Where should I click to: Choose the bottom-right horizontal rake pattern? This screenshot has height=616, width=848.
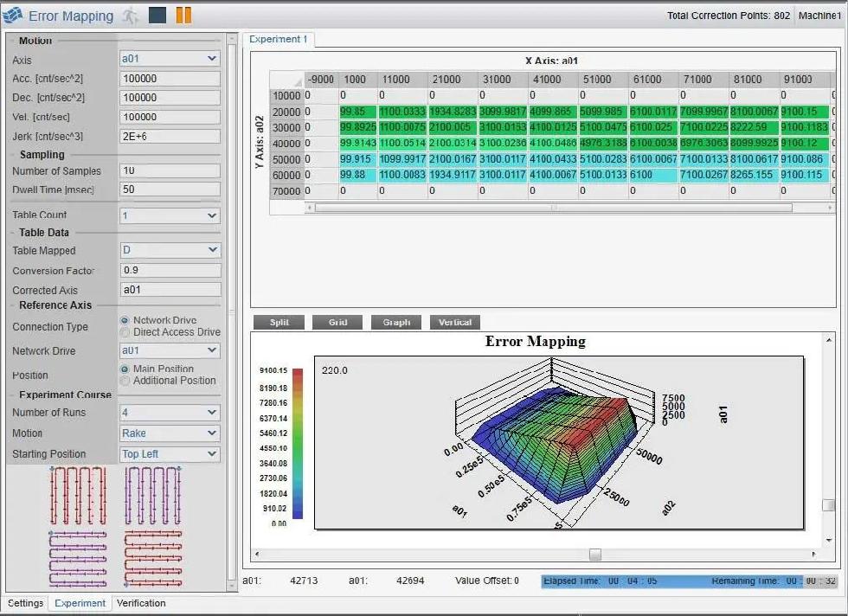[x=153, y=559]
